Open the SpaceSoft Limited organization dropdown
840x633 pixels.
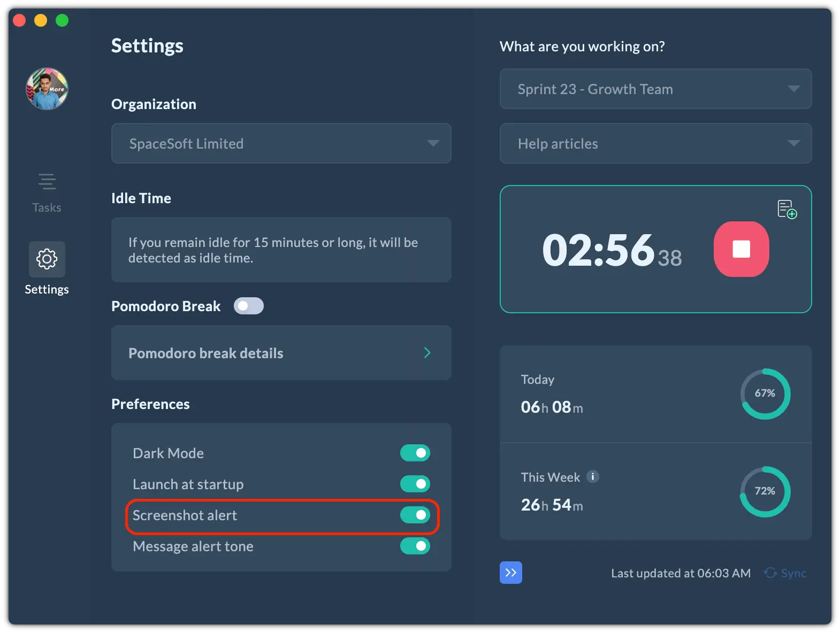281,143
